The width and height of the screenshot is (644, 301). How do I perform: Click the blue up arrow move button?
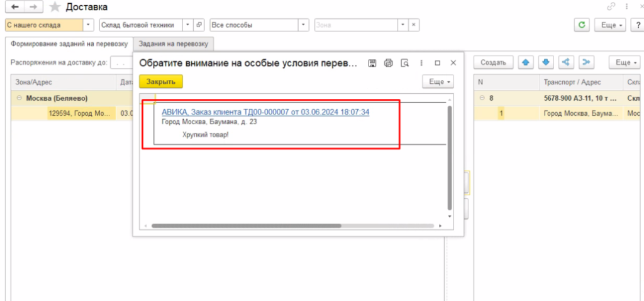click(525, 62)
